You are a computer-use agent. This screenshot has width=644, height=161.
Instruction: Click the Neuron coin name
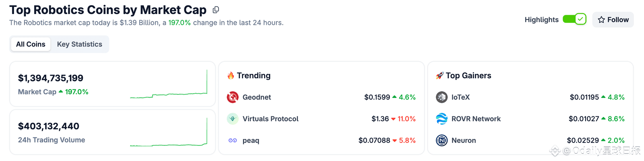coord(464,141)
